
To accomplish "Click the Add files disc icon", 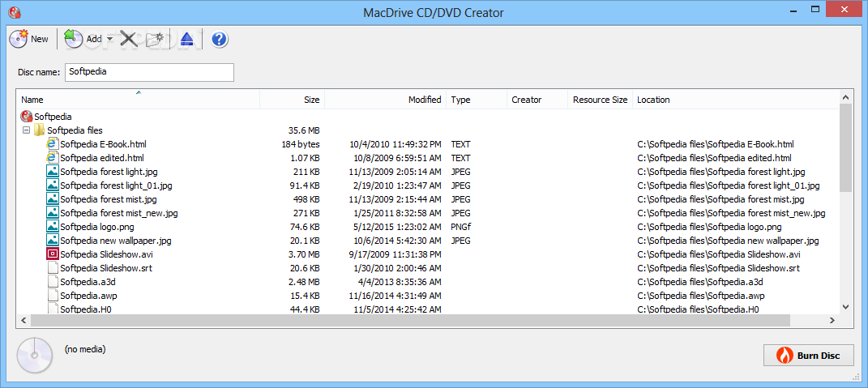I will [73, 39].
